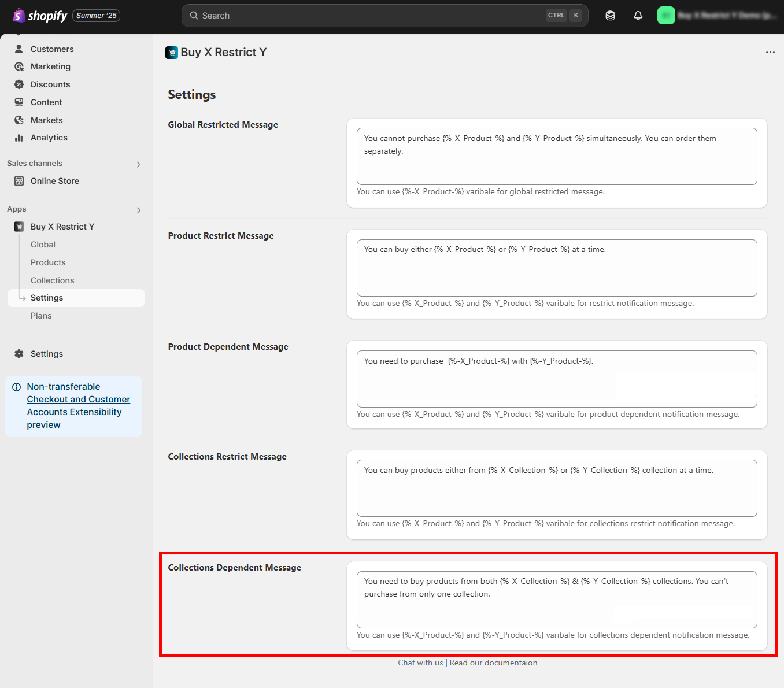Image resolution: width=784 pixels, height=688 pixels.
Task: Go to Marketing in the sidebar
Action: pos(50,66)
